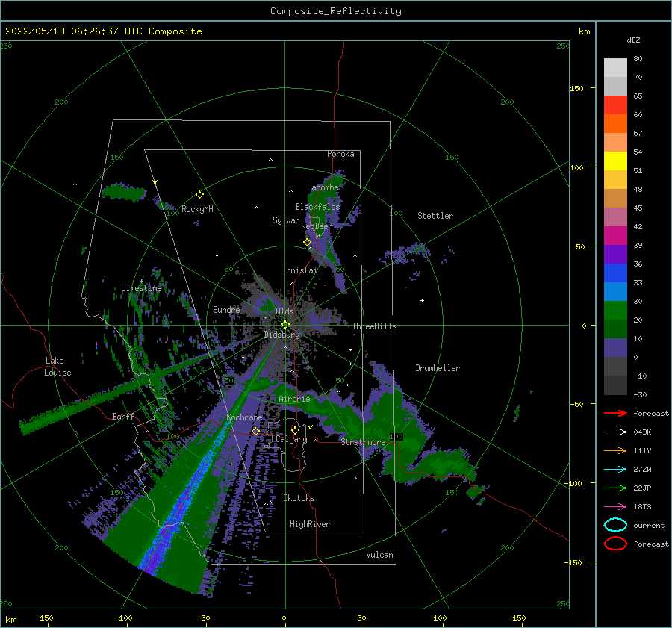672x628 pixels.
Task: Click the current legend text
Action: click(649, 526)
